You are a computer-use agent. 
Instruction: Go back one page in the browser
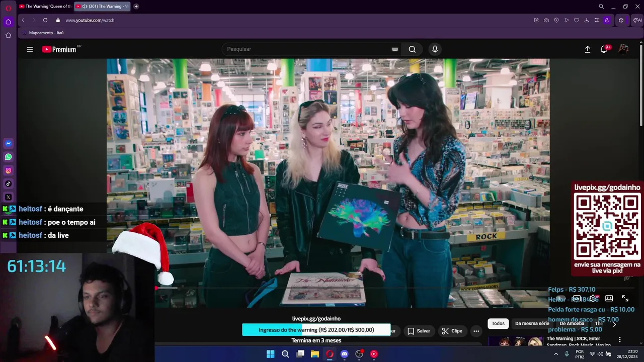(23, 20)
